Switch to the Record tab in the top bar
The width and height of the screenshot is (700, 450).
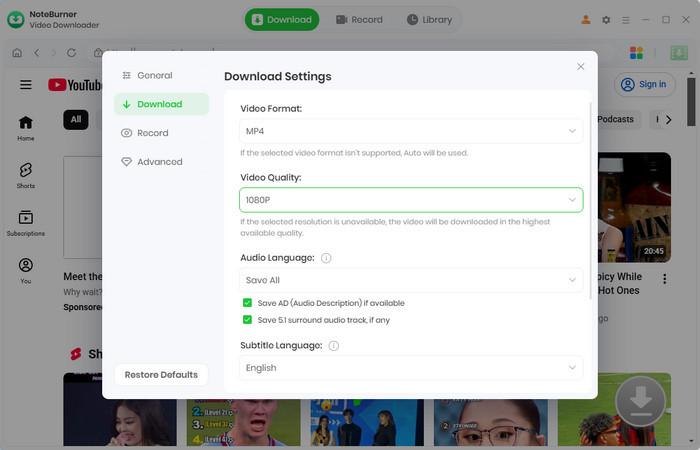point(359,20)
